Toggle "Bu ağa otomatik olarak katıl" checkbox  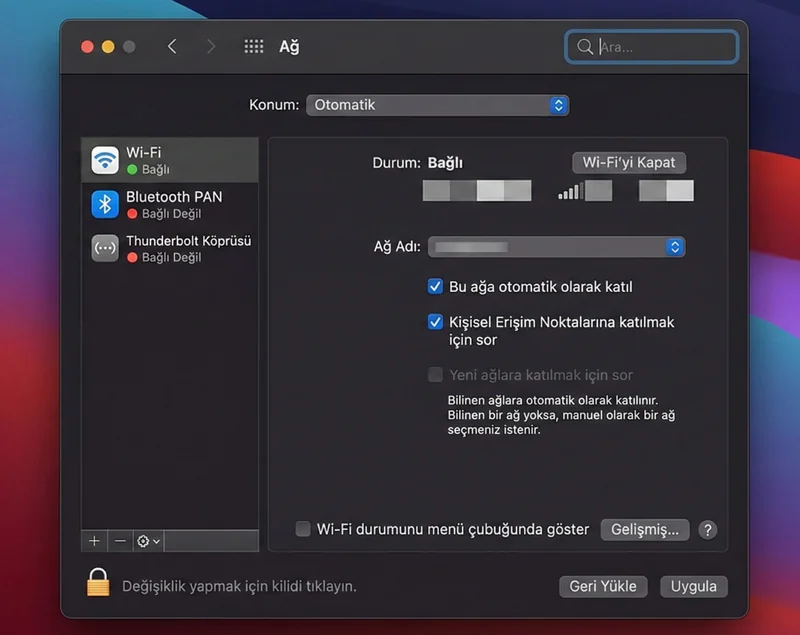pyautogui.click(x=435, y=287)
